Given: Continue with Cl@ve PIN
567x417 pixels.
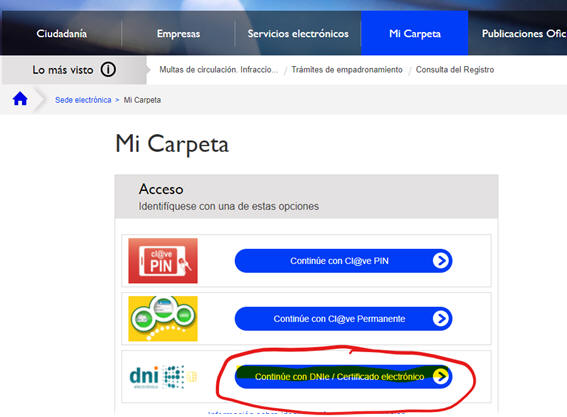Looking at the screenshot, I should pyautogui.click(x=344, y=260).
